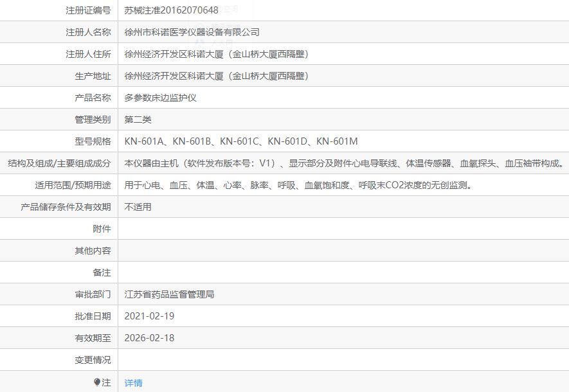This screenshot has width=569, height=392.
Task: Click the company name 徐州市科诺医学仪器设备有限公司
Action: (192, 32)
